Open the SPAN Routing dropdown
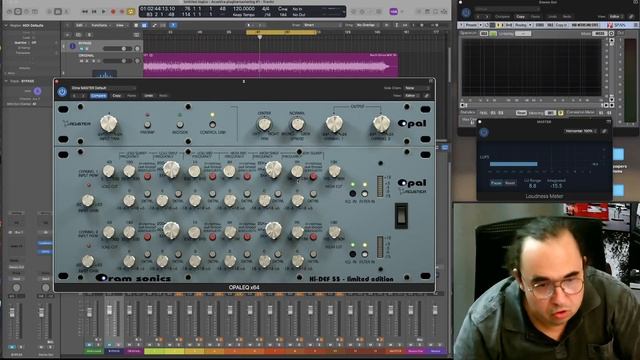This screenshot has height=360, width=640. tap(522, 25)
